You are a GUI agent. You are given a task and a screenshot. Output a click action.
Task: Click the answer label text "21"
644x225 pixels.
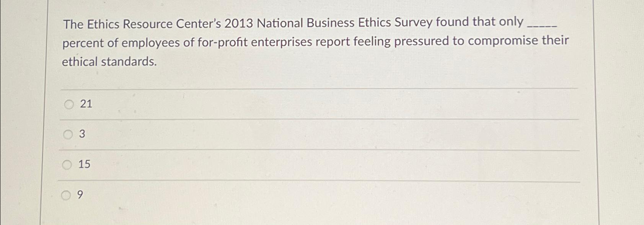(x=86, y=104)
